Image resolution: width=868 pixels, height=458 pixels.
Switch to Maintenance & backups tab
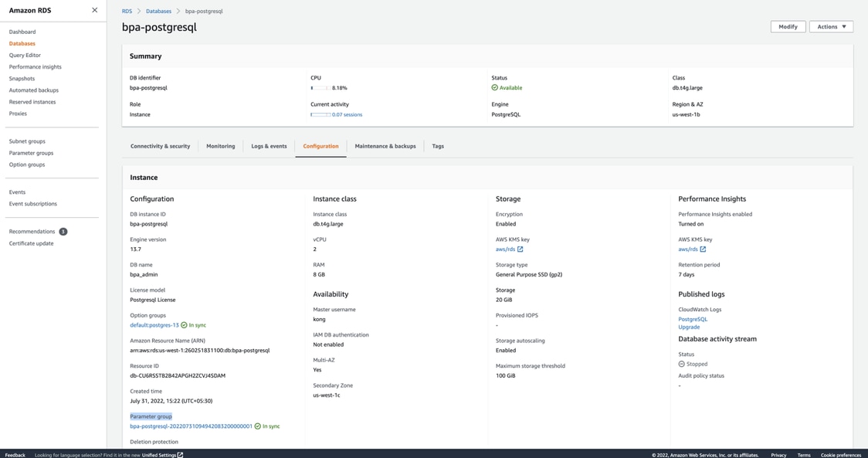pos(385,146)
